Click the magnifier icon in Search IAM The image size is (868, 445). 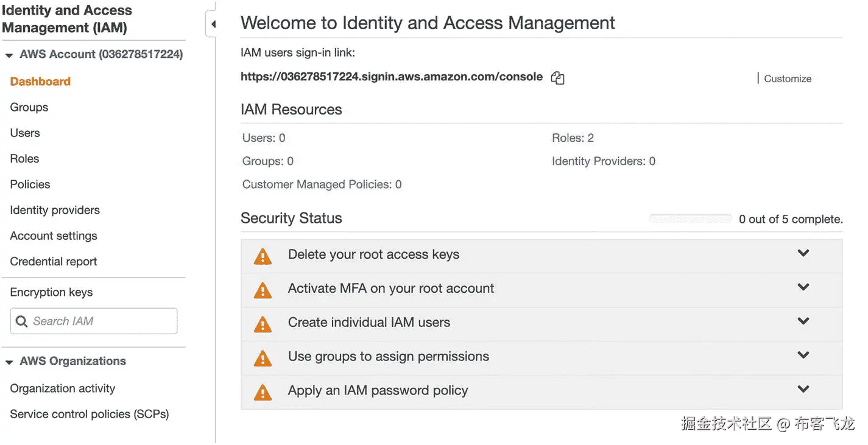(x=22, y=321)
